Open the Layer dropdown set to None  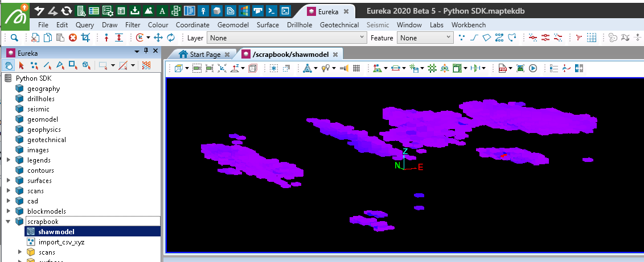click(x=286, y=38)
